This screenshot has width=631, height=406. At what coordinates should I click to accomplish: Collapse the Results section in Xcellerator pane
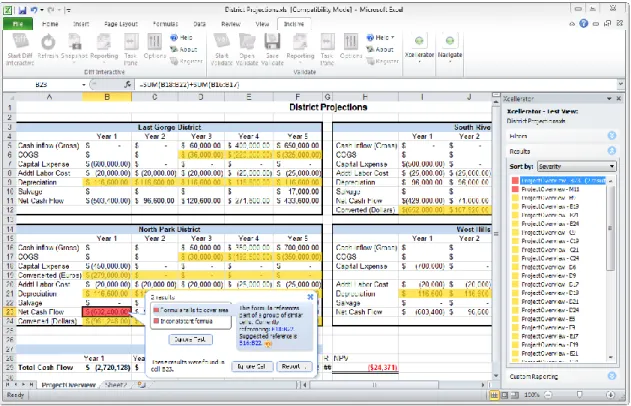tap(612, 151)
